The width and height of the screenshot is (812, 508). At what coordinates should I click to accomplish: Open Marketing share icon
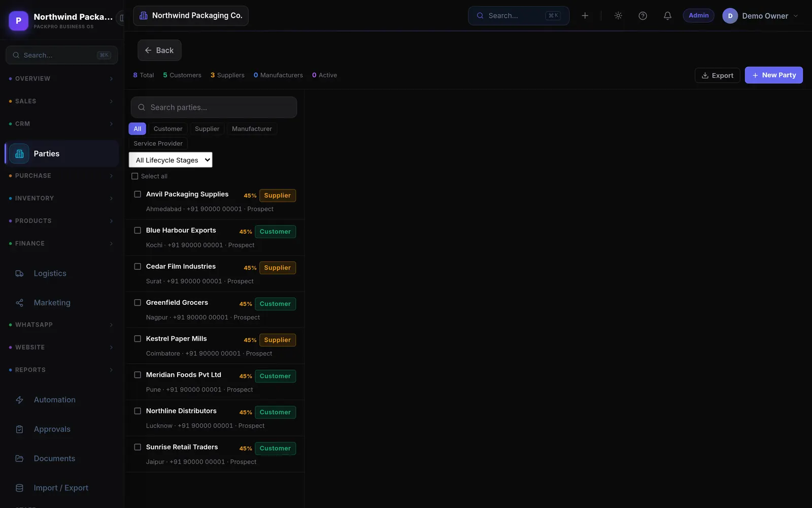[x=19, y=303]
